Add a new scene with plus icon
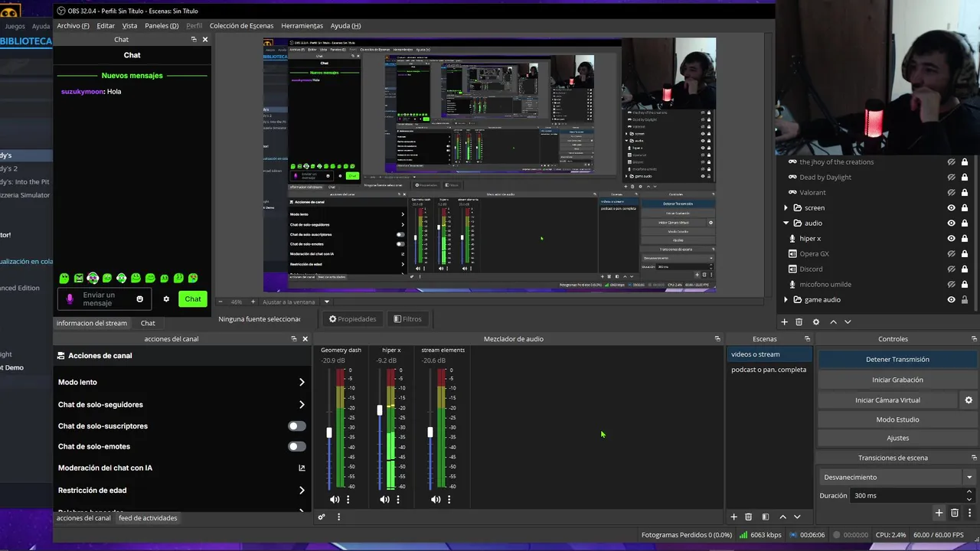Viewport: 980px width, 551px height. pos(733,517)
